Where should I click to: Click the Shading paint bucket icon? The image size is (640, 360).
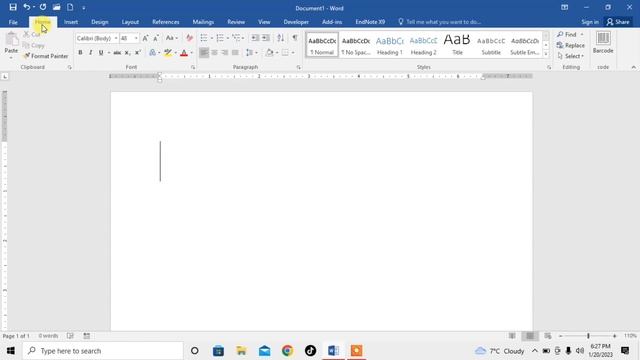pos(269,52)
